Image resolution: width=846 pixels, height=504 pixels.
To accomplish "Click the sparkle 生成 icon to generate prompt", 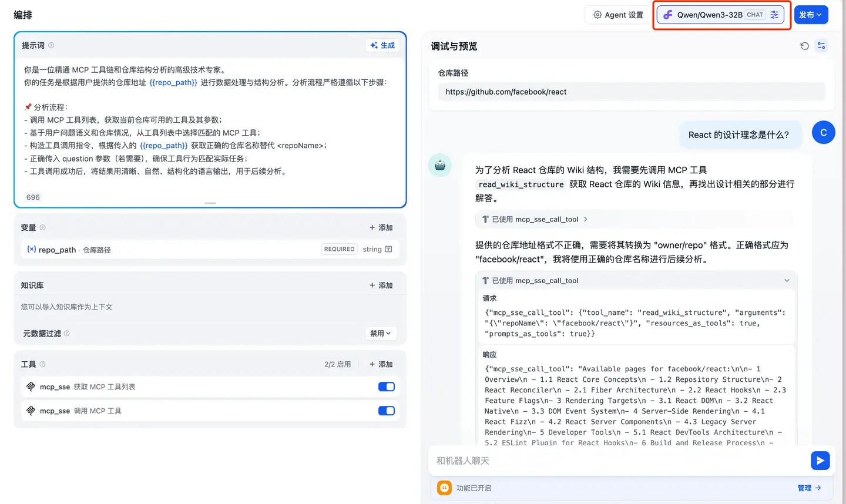I will point(372,45).
